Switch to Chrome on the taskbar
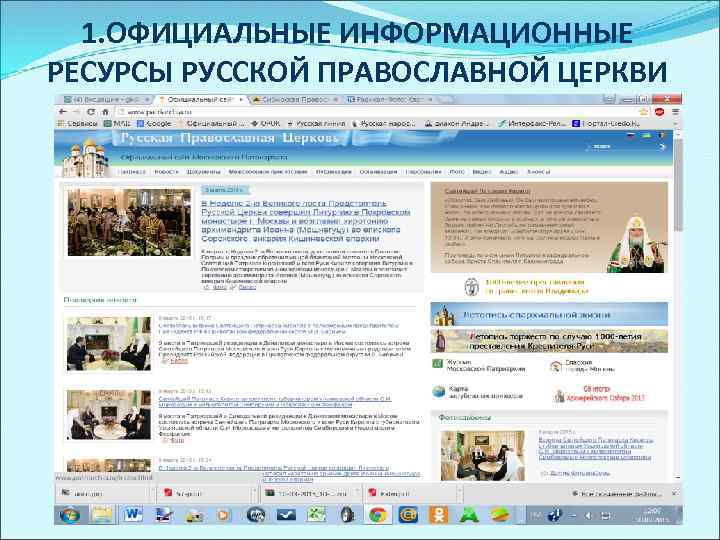720x540 pixels. [378, 515]
